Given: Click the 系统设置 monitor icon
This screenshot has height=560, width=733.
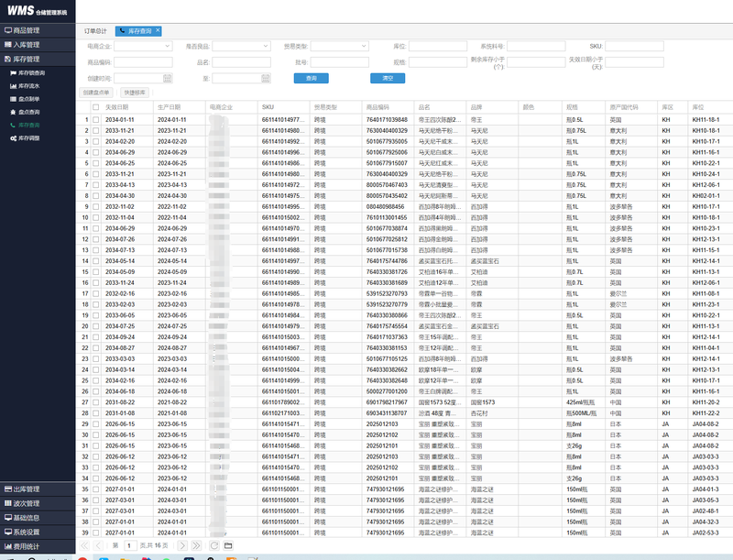Looking at the screenshot, I should 8,532.
